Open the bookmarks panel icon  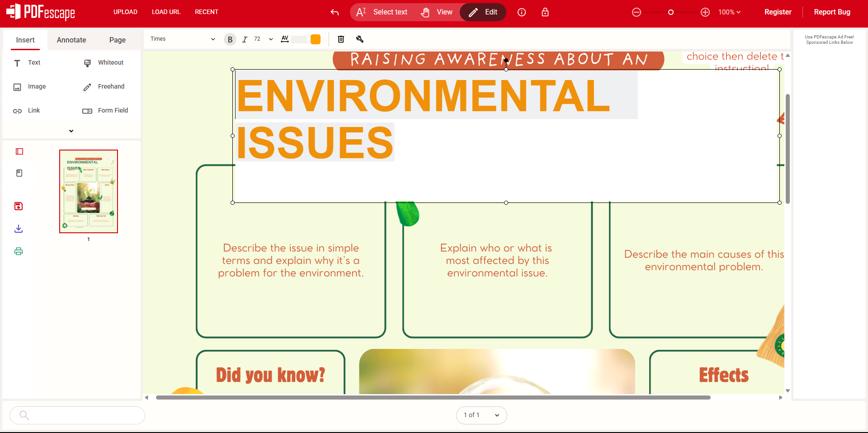(x=19, y=173)
